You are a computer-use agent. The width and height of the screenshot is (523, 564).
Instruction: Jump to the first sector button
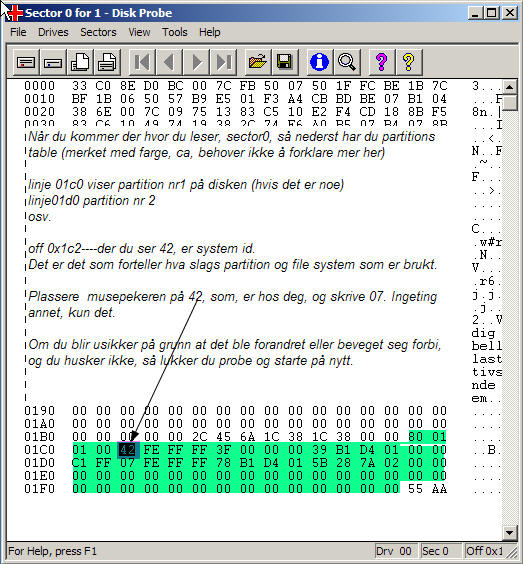(x=142, y=62)
